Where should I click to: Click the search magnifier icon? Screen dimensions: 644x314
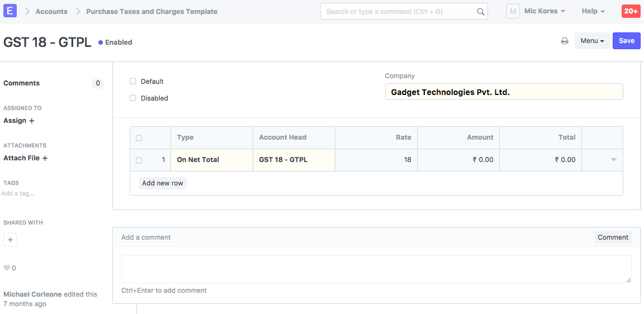click(x=480, y=12)
